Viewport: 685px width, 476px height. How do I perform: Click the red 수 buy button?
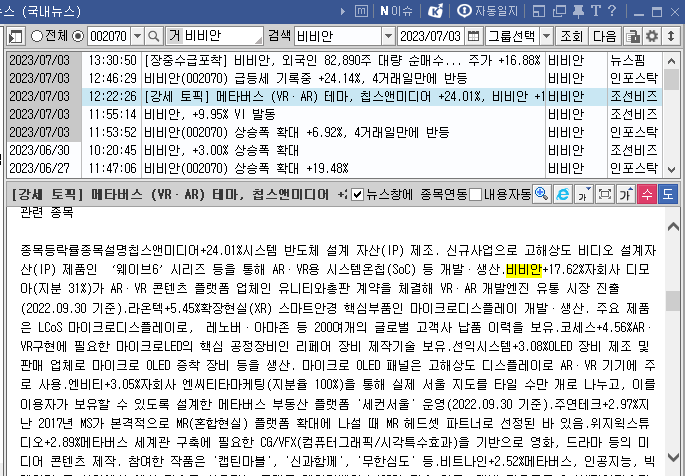click(x=647, y=194)
